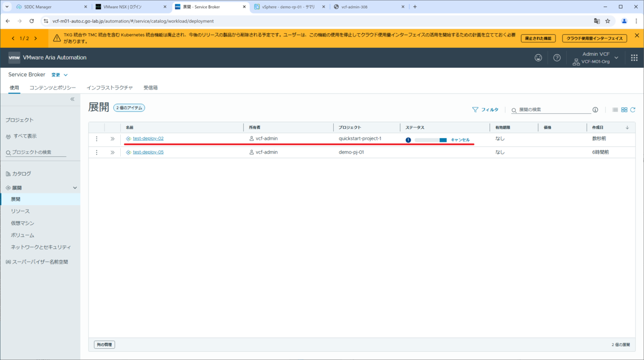Image resolution: width=644 pixels, height=360 pixels.
Task: Open the browser profile icon
Action: (x=624, y=21)
